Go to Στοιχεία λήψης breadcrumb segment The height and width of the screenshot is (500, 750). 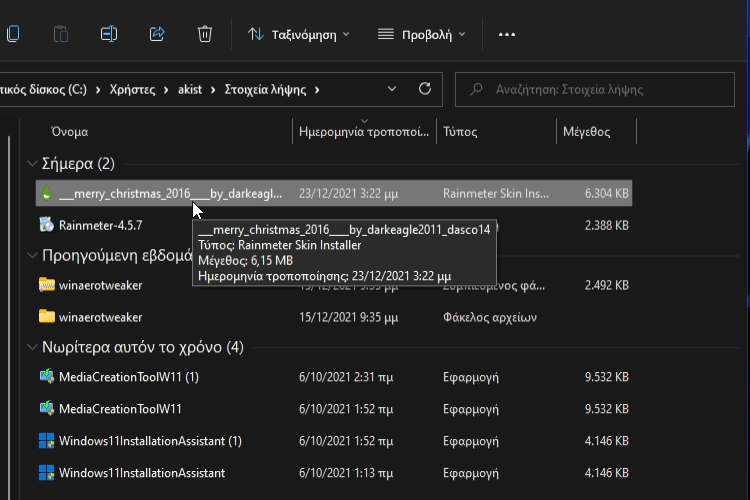[x=265, y=89]
